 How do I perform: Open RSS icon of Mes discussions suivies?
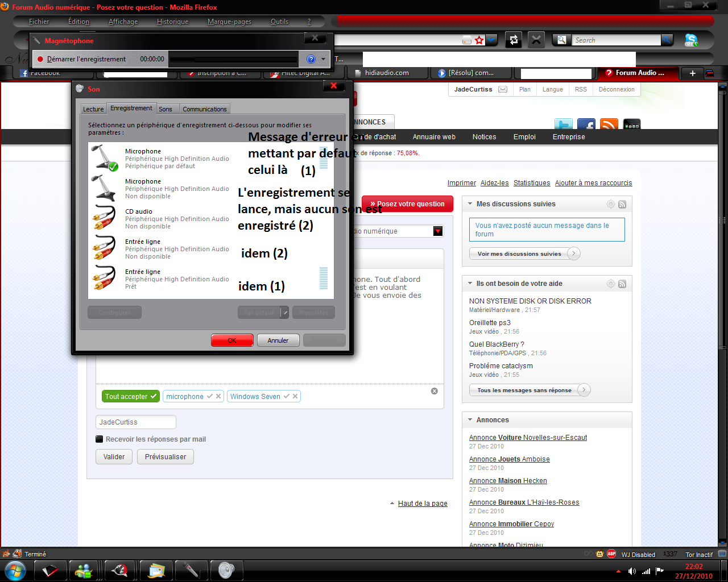[x=622, y=204]
